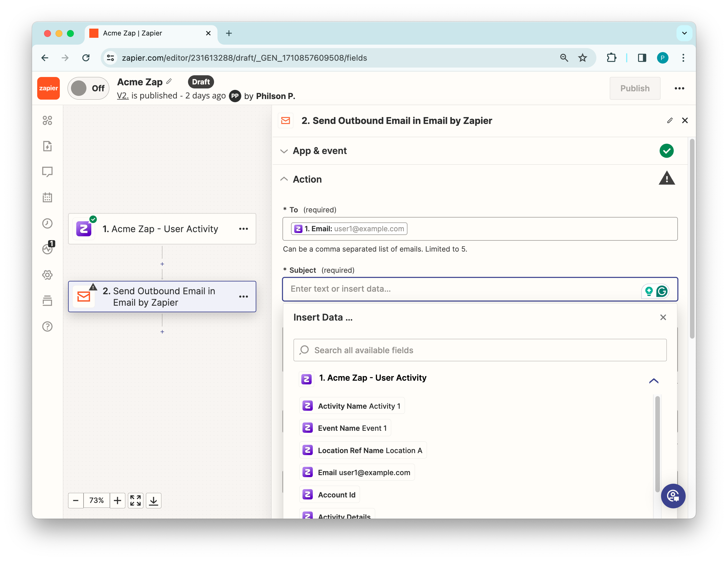Open the Zap header three-dot menu
728x561 pixels.
[x=679, y=88]
